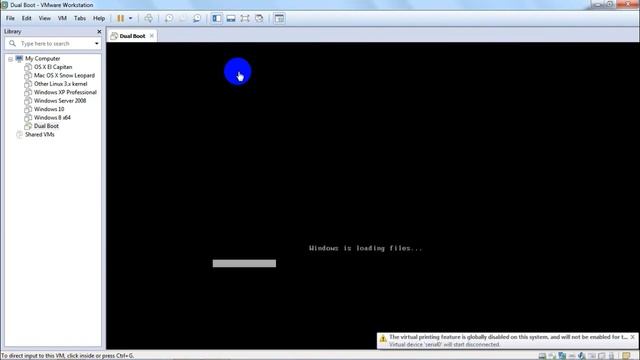Select the Windows 8 x64 VM

tap(52, 118)
